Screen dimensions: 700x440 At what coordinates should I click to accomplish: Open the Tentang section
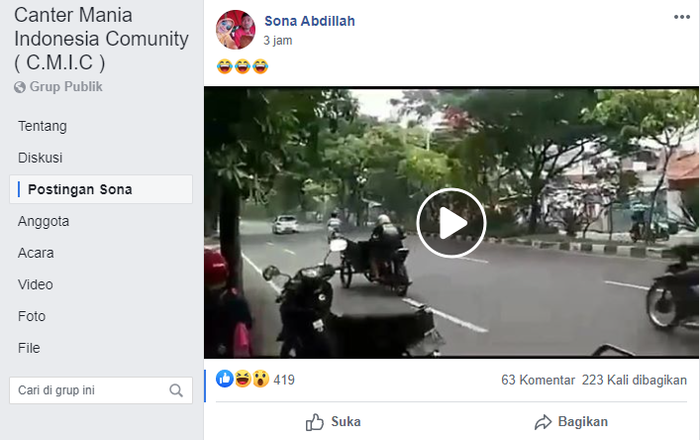[x=42, y=126]
